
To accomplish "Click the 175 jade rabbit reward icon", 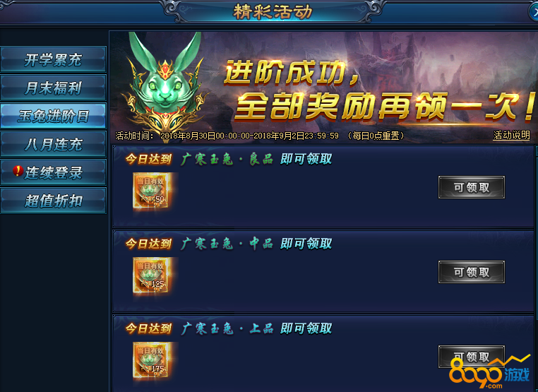I will 151,360.
